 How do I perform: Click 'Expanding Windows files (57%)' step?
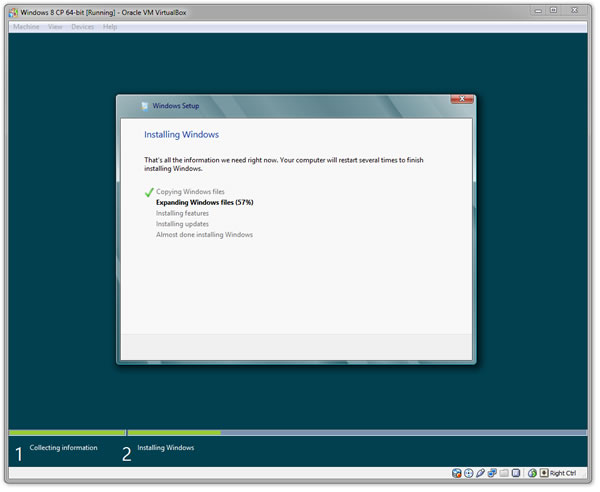(x=205, y=202)
